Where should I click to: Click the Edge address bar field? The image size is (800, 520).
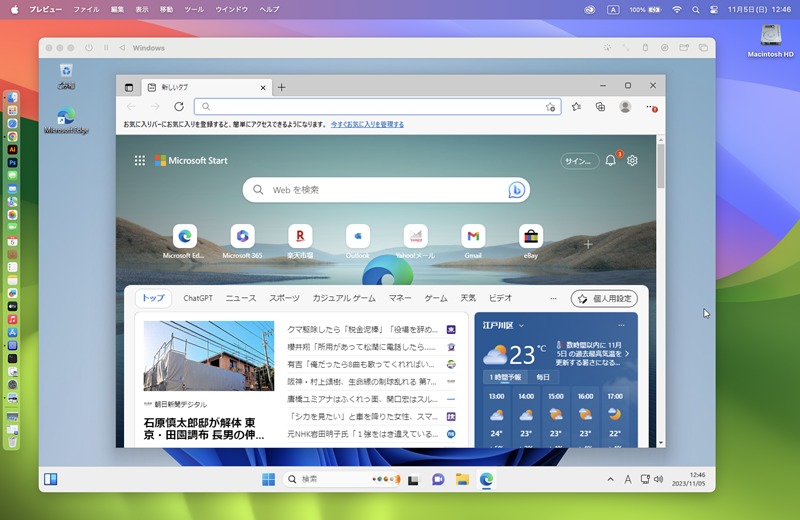tap(378, 107)
